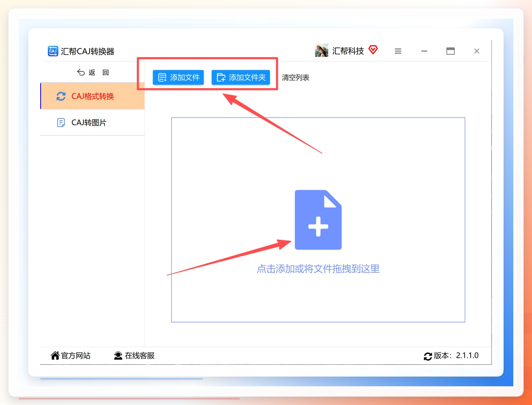Click the version refresh icon

click(428, 356)
